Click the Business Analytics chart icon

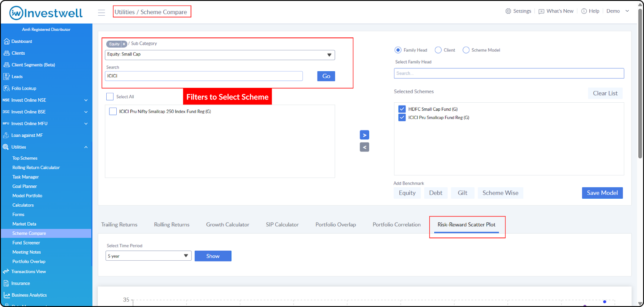coord(6,295)
